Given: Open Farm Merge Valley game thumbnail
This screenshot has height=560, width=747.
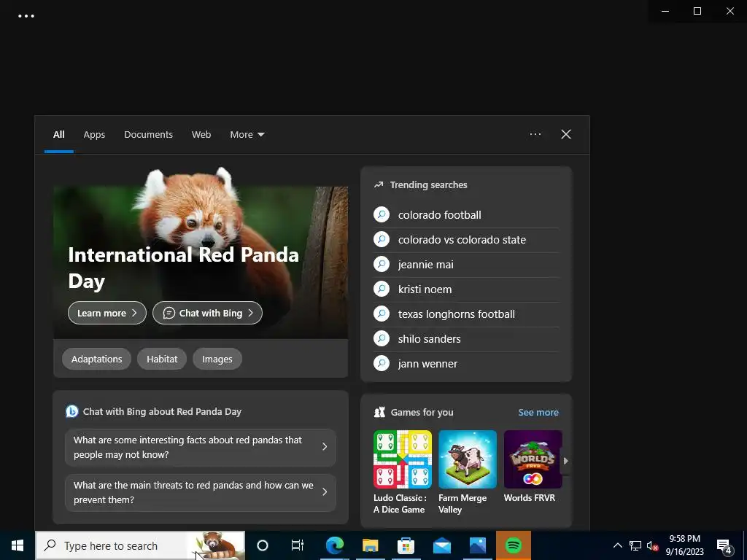Looking at the screenshot, I should click(468, 459).
